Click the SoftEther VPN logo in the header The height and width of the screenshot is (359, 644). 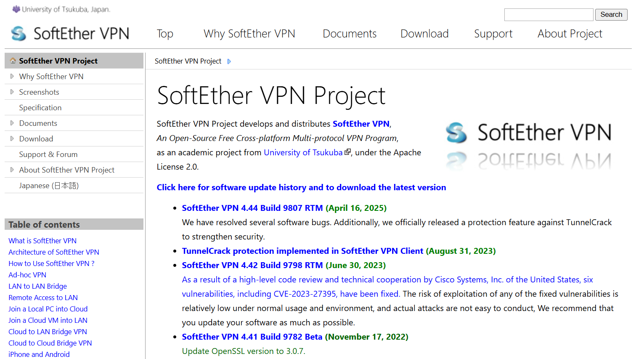click(70, 33)
